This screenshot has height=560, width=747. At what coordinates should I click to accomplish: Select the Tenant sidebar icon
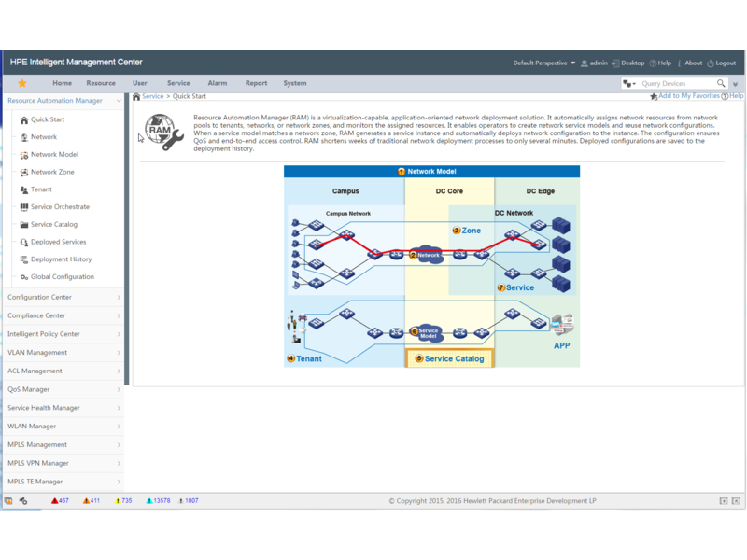click(24, 189)
